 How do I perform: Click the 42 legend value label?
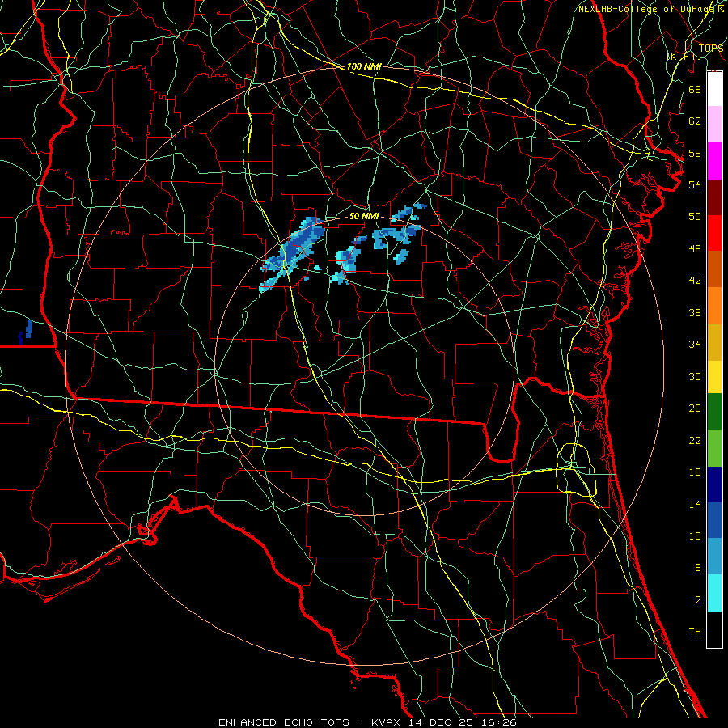695,281
